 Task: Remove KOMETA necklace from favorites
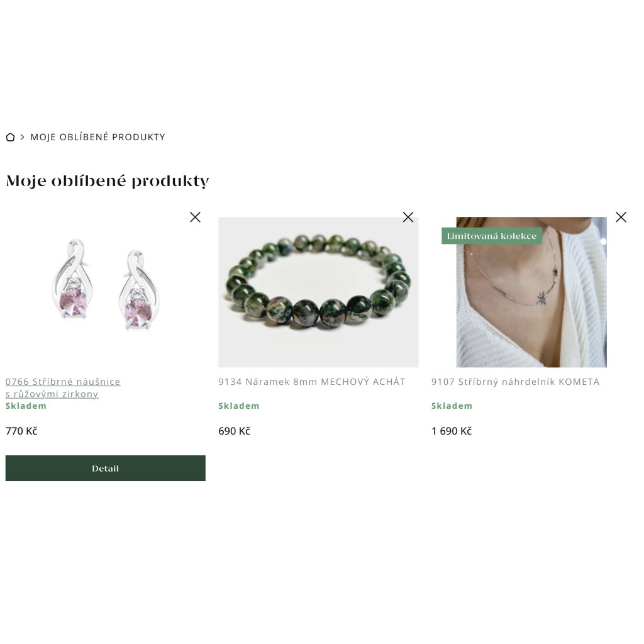pos(621,217)
